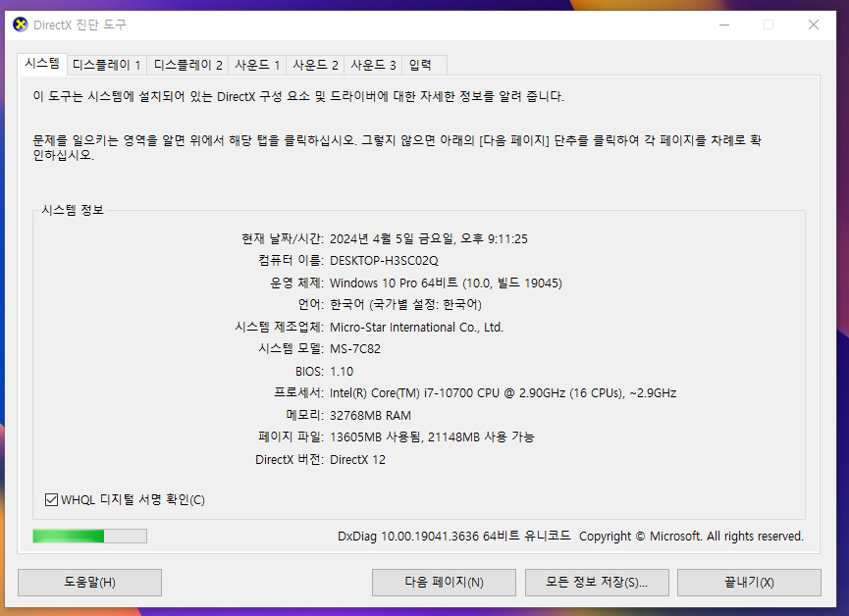Click the 시스템 정보 group label
This screenshot has width=849, height=616.
[73, 210]
